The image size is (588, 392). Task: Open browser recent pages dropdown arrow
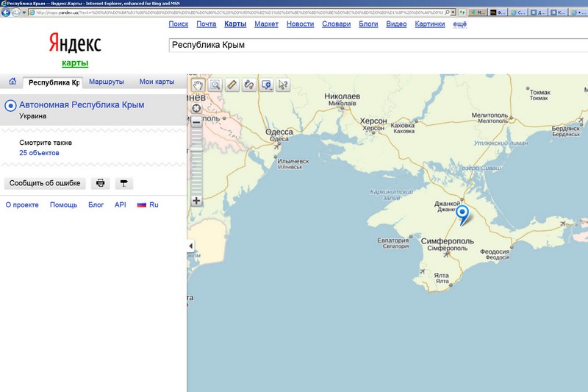coord(24,13)
